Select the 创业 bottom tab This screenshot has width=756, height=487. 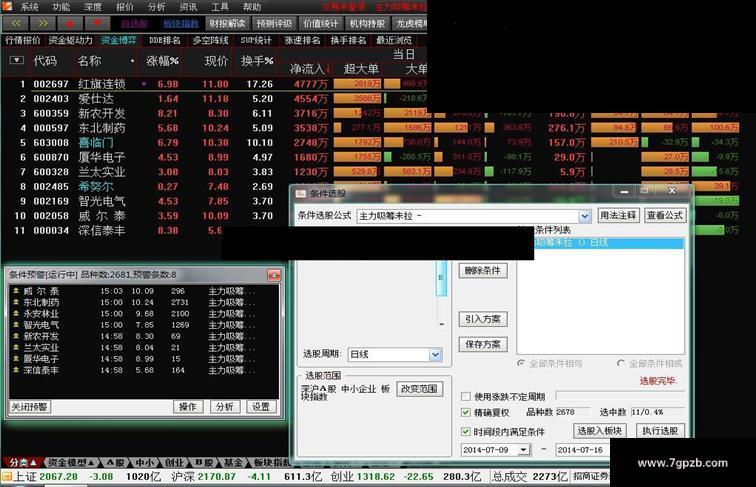[174, 462]
